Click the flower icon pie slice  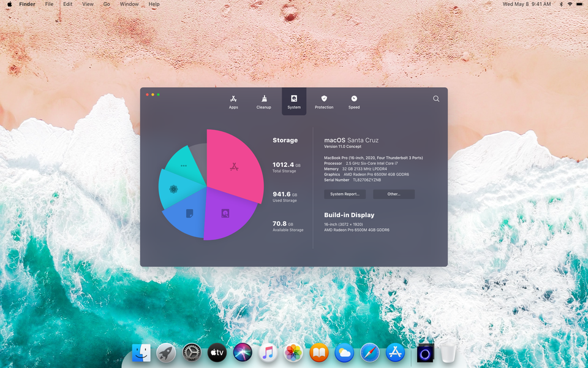173,189
